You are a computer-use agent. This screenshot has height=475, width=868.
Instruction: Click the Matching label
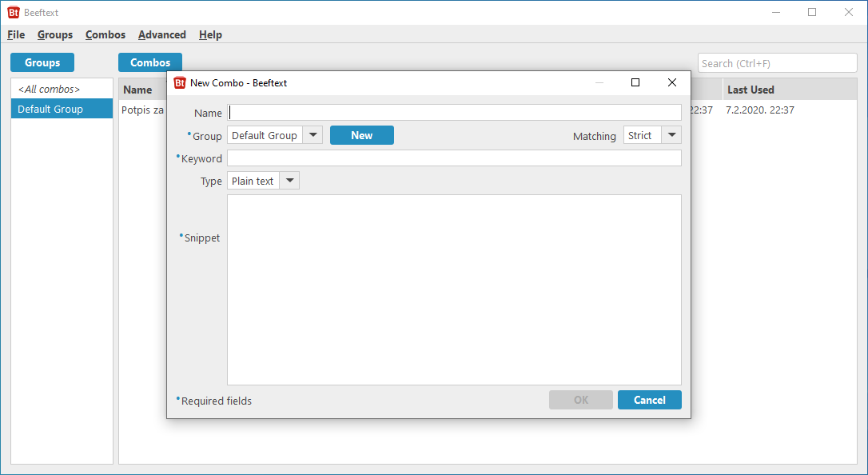[595, 136]
